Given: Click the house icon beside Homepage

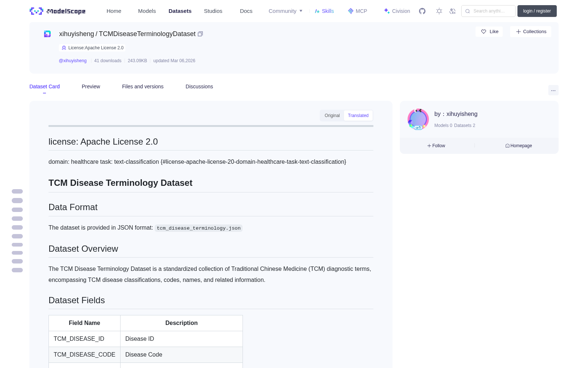Looking at the screenshot, I should [508, 146].
